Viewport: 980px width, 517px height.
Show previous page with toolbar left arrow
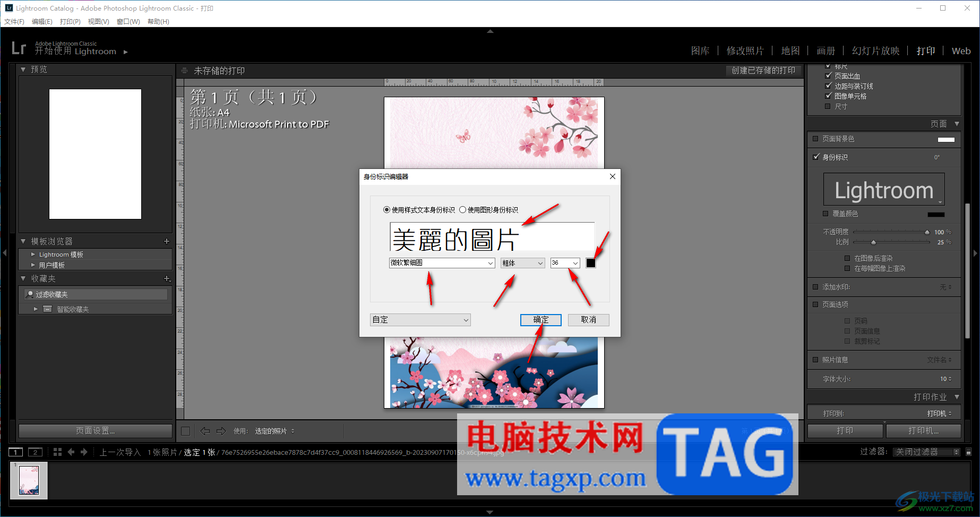[x=205, y=431]
